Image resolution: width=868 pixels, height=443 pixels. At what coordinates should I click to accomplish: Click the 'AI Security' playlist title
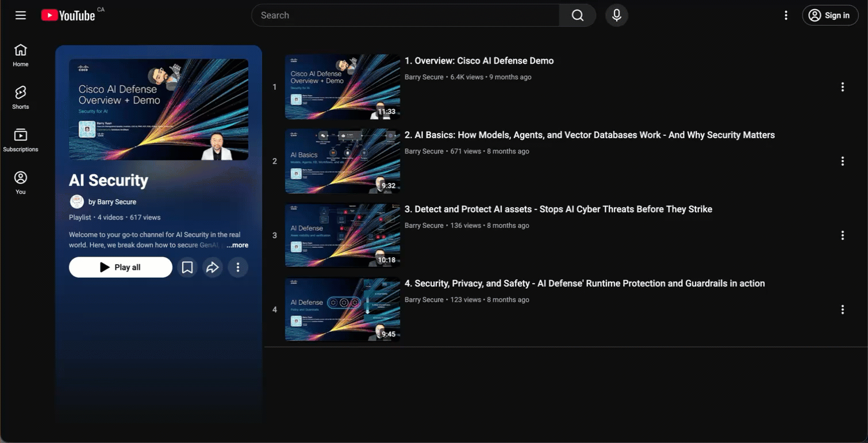click(x=109, y=180)
